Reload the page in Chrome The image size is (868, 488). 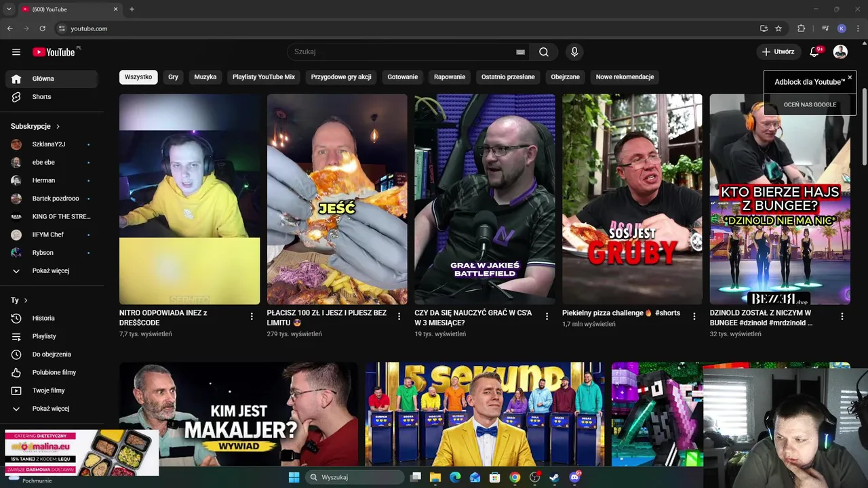pyautogui.click(x=42, y=28)
